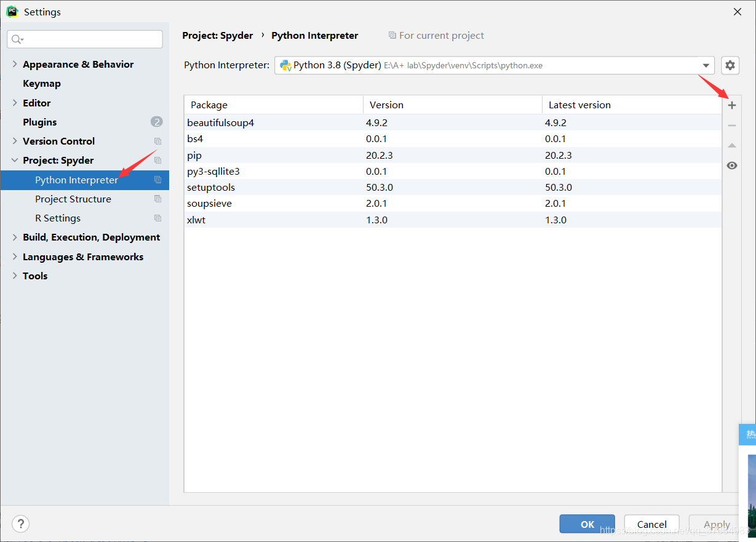Open the Plugins settings page
This screenshot has height=542, width=756.
40,122
